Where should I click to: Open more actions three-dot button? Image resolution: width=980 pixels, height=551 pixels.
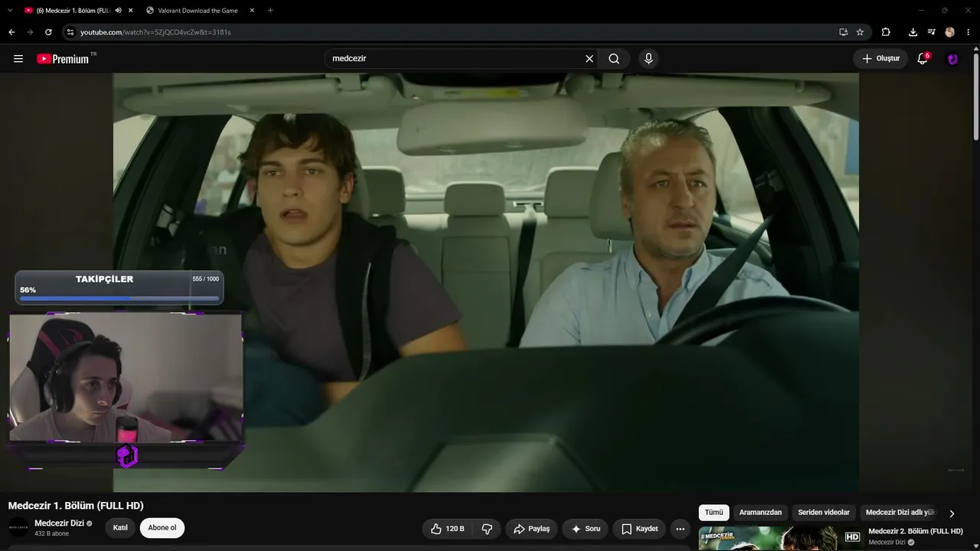tap(680, 529)
